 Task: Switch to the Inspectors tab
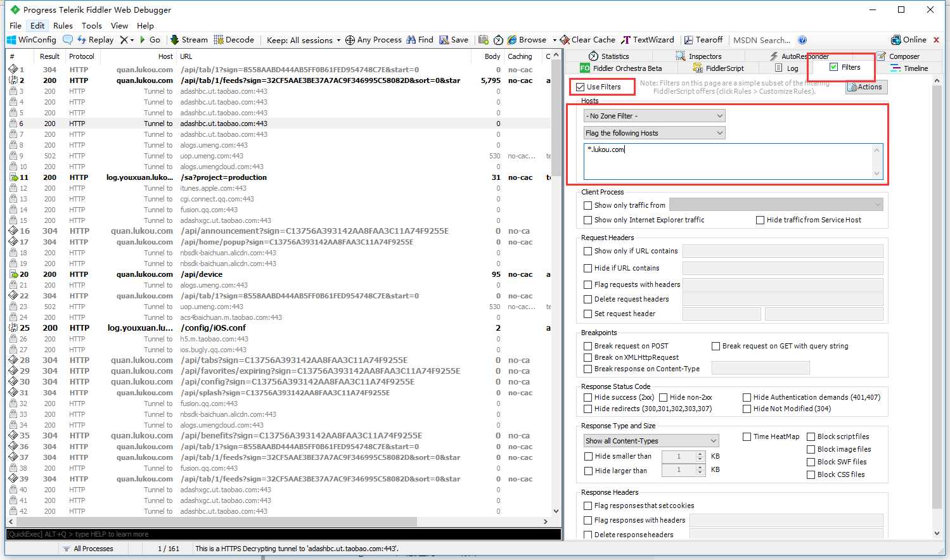click(x=698, y=56)
